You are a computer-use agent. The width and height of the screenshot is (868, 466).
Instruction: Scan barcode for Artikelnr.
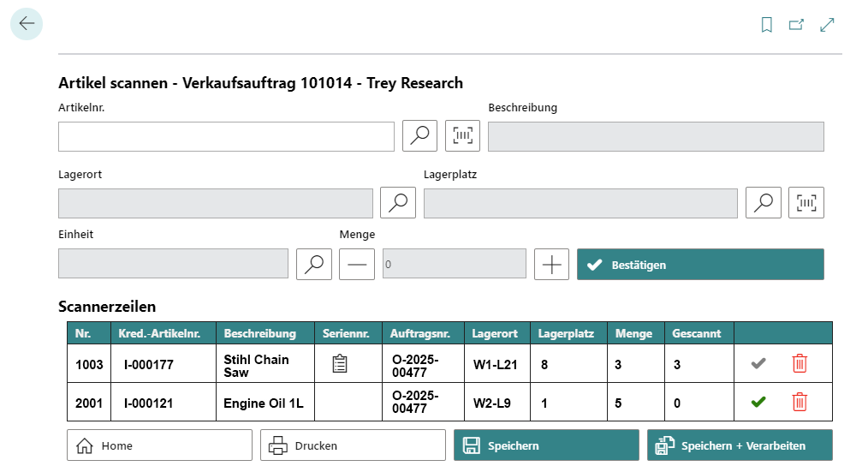463,135
